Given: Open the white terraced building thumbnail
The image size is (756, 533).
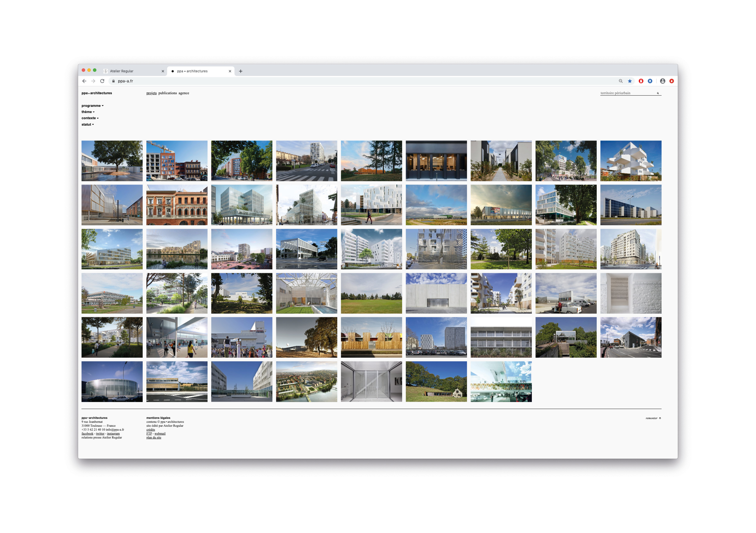Looking at the screenshot, I should 630,161.
